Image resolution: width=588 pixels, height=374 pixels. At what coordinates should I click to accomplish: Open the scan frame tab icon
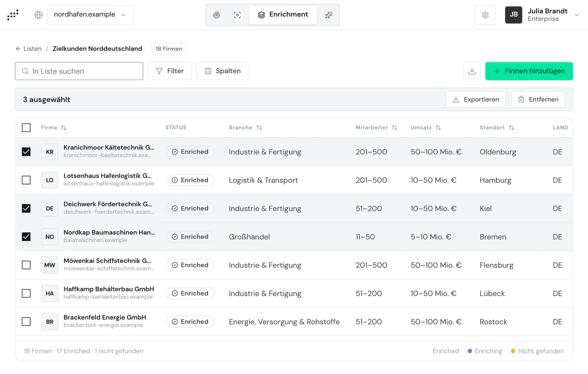pos(237,15)
